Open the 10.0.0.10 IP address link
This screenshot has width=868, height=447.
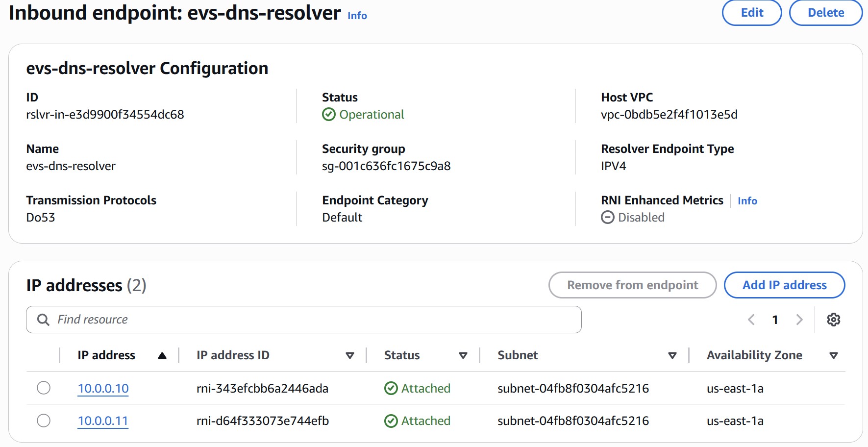tap(103, 388)
